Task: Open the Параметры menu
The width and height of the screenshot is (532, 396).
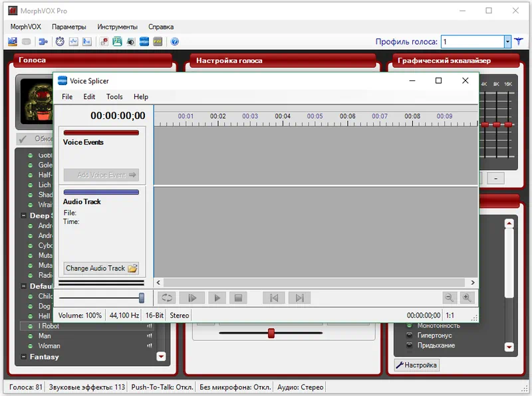Action: 69,27
